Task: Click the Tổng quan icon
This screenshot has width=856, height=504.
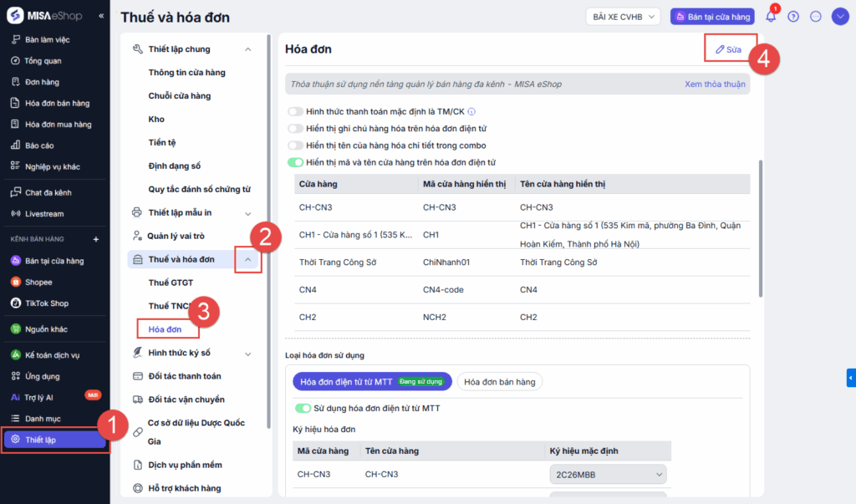Action: (x=16, y=61)
